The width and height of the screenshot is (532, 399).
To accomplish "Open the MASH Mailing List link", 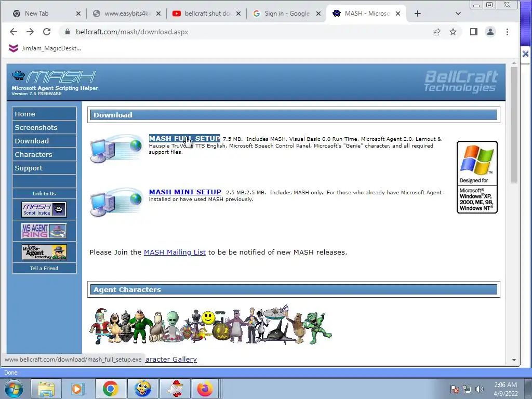I will click(175, 252).
